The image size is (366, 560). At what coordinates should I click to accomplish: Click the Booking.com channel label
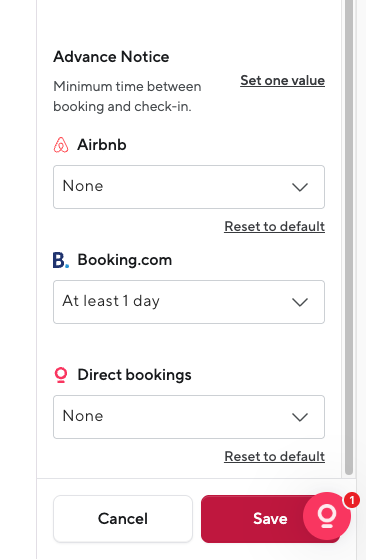(125, 260)
